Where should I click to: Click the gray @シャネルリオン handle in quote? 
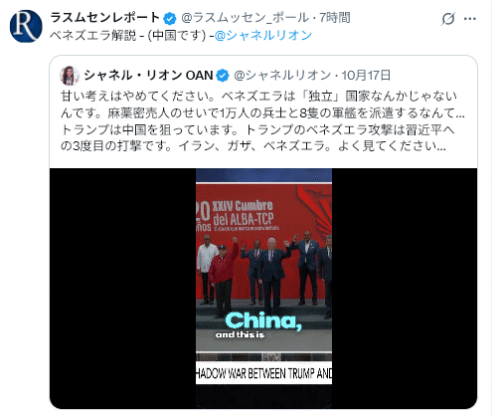click(282, 75)
